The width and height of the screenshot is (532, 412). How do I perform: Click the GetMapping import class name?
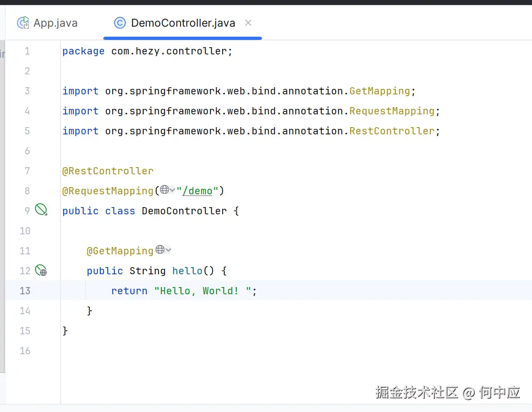point(380,91)
